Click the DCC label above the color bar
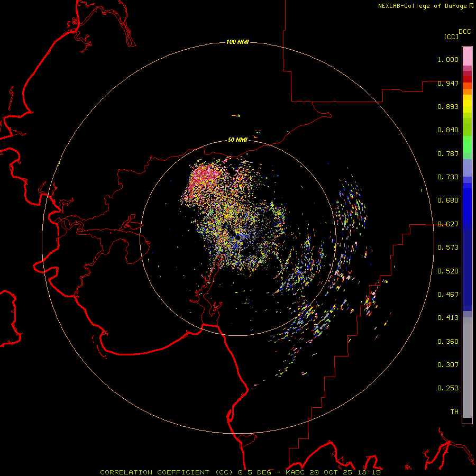The image size is (476, 476). click(464, 32)
